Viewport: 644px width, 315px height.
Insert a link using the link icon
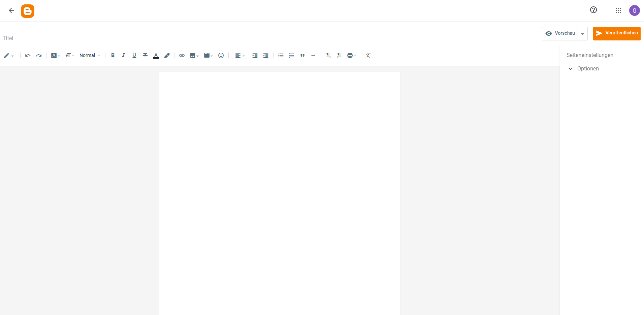(182, 55)
